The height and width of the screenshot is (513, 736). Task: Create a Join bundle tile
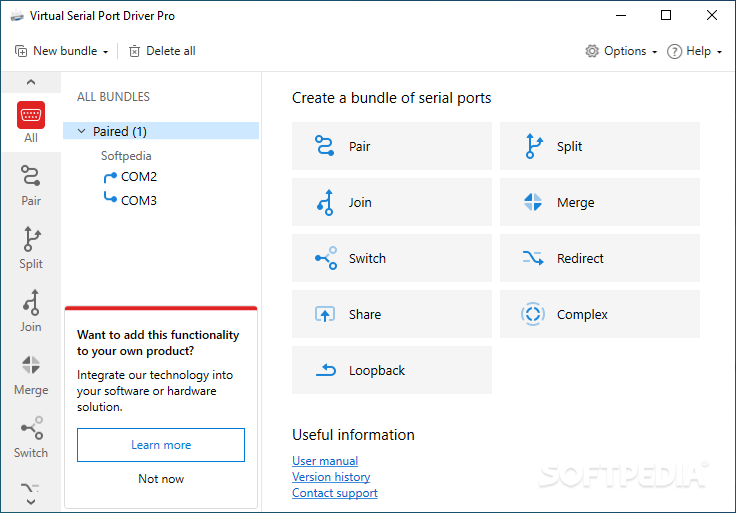pyautogui.click(x=392, y=202)
